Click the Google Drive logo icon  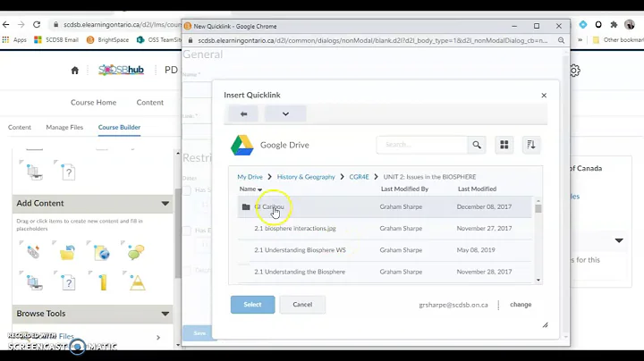pyautogui.click(x=241, y=146)
